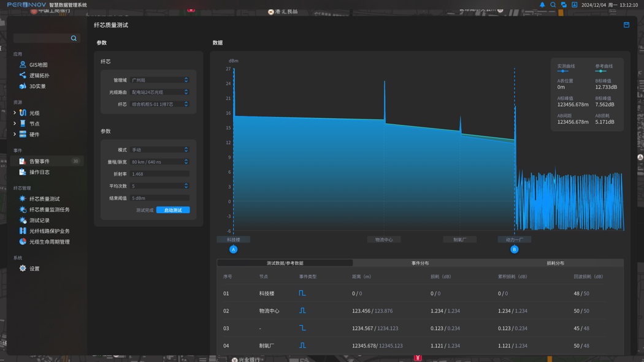Toggle 参考曲线 legend visibility

click(x=604, y=68)
